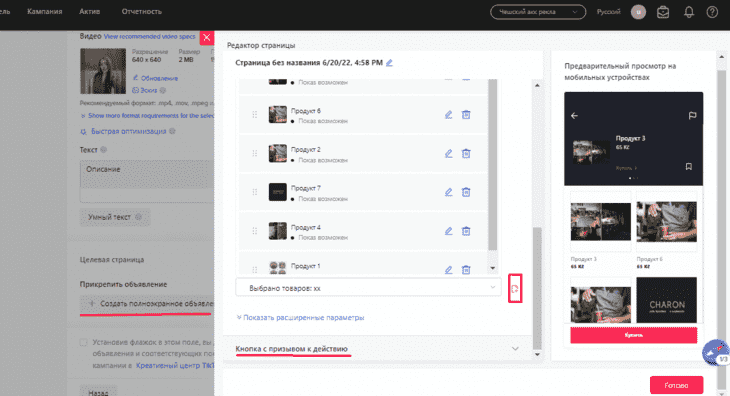The height and width of the screenshot is (396, 730).
Task: Select Продукт 7 thumbnail in list
Action: click(277, 192)
